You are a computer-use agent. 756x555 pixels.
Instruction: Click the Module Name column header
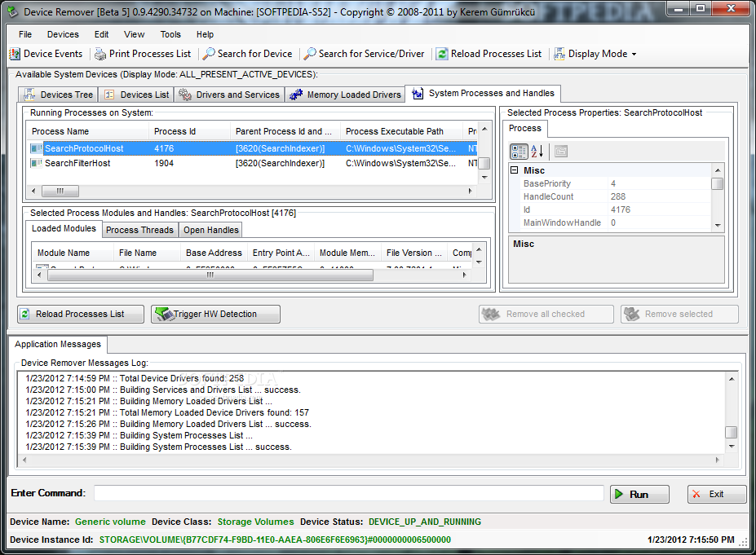[x=73, y=253]
